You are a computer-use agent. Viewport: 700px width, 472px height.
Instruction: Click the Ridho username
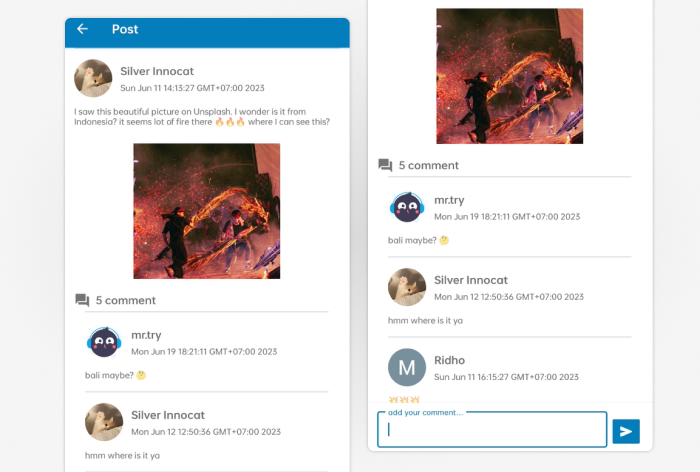click(450, 360)
